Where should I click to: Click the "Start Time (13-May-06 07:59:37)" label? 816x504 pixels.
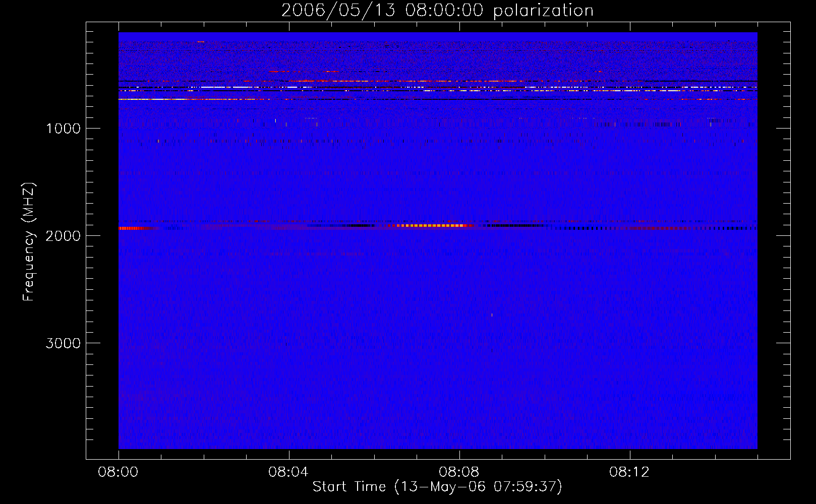437,487
